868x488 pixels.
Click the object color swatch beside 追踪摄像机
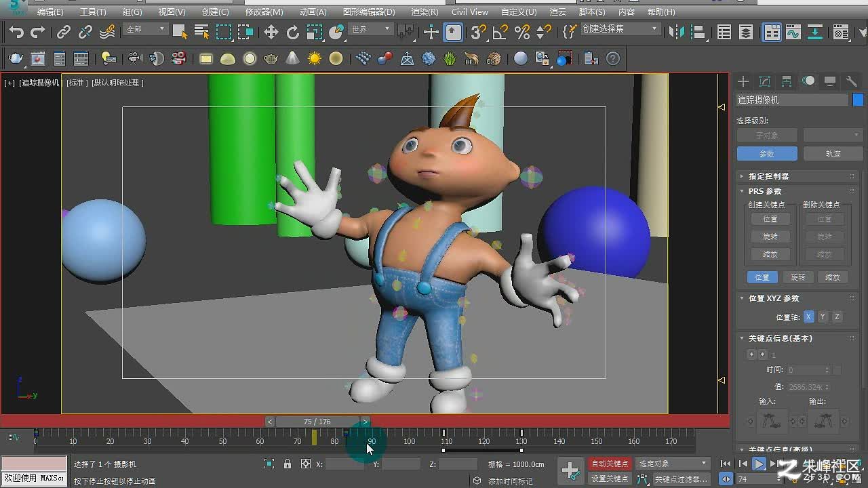(x=858, y=100)
